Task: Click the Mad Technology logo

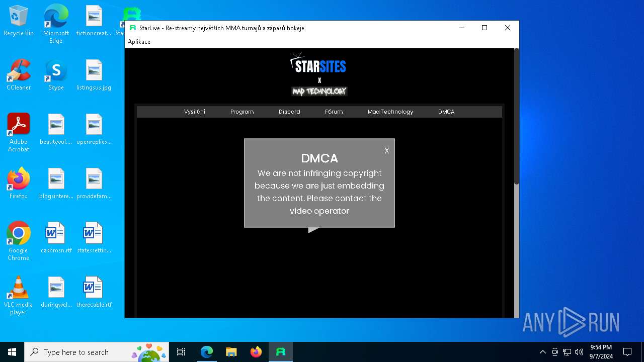Action: [319, 91]
